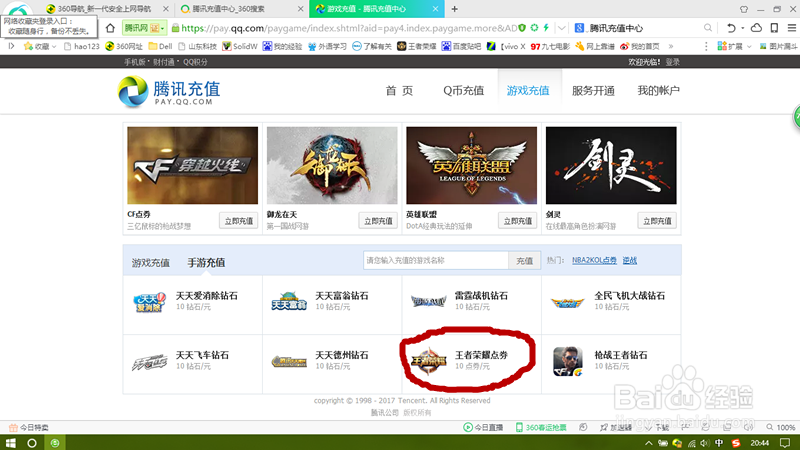Switch to the 360导航 browser tab
This screenshot has width=800, height=450.
[x=104, y=9]
